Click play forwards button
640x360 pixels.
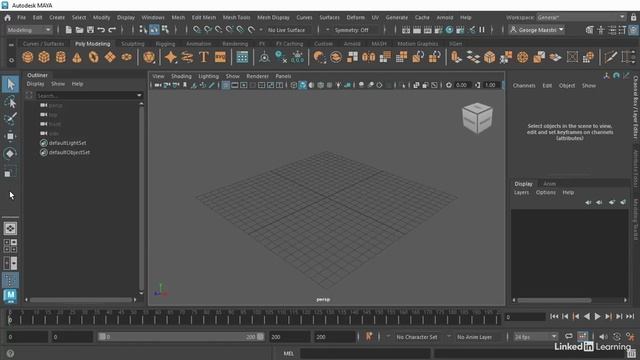coord(598,316)
